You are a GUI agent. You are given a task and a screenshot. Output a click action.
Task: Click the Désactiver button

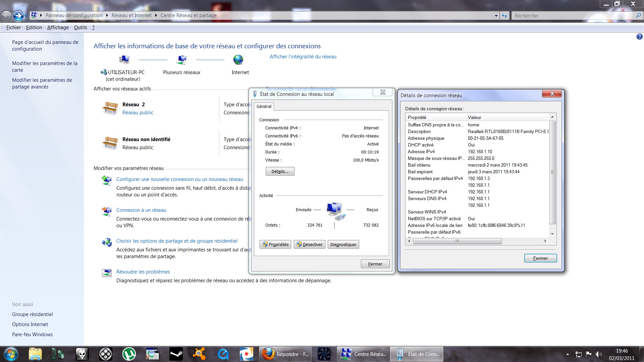pos(309,244)
